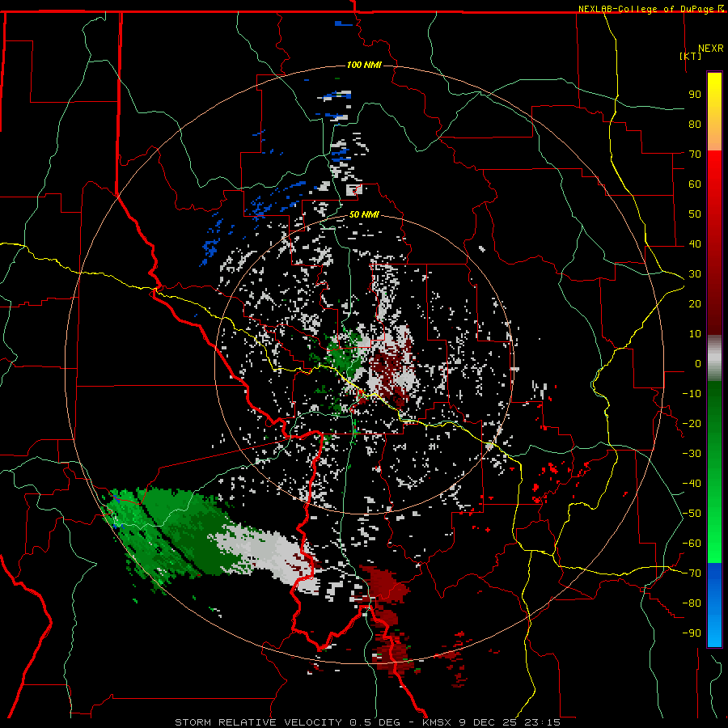This screenshot has width=728, height=728.
Task: Click the blue segment of the velocity color bar
Action: tap(714, 605)
